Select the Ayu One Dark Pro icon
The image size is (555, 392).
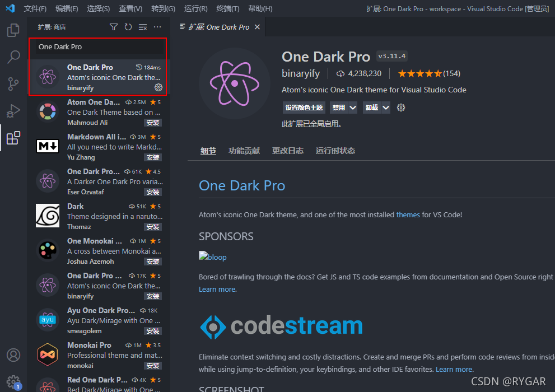pyautogui.click(x=48, y=320)
